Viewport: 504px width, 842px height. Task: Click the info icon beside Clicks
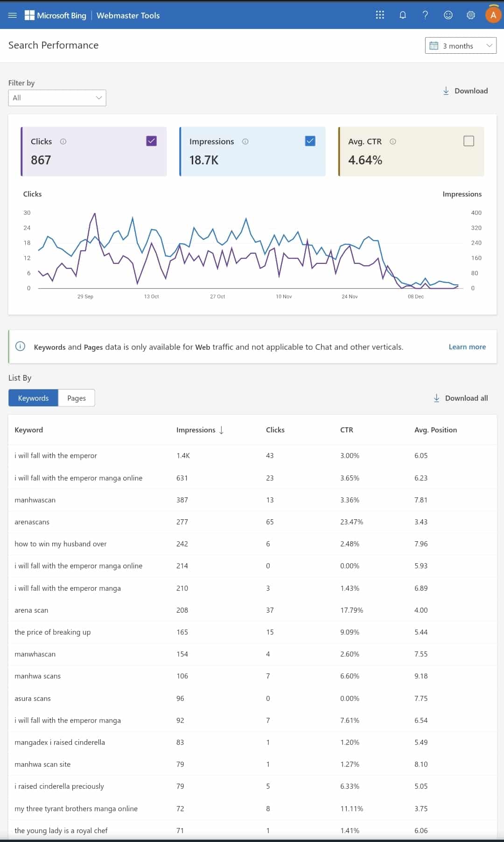click(63, 142)
